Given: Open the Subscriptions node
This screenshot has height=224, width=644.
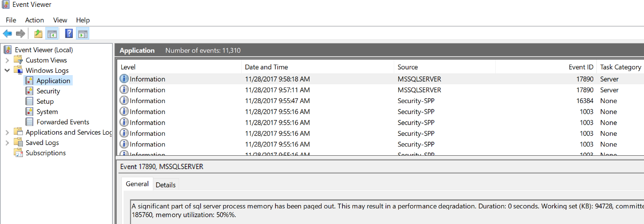Looking at the screenshot, I should click(x=45, y=153).
